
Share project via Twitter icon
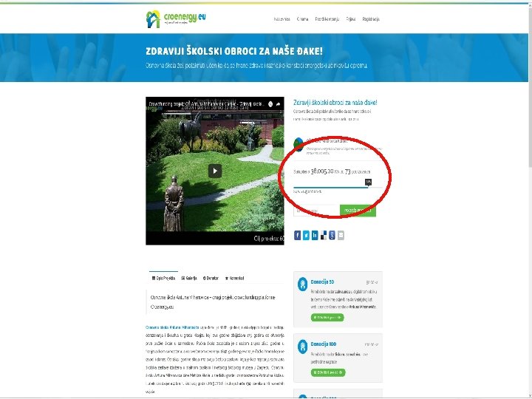306,235
